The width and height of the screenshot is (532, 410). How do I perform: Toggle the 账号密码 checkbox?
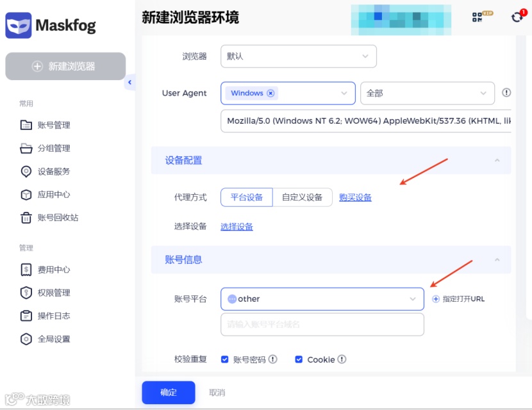pos(224,359)
